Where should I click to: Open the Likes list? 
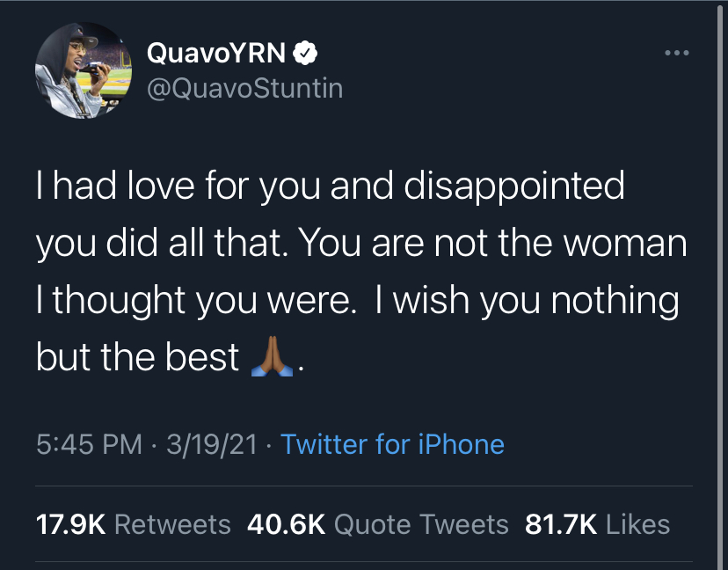pyautogui.click(x=638, y=525)
